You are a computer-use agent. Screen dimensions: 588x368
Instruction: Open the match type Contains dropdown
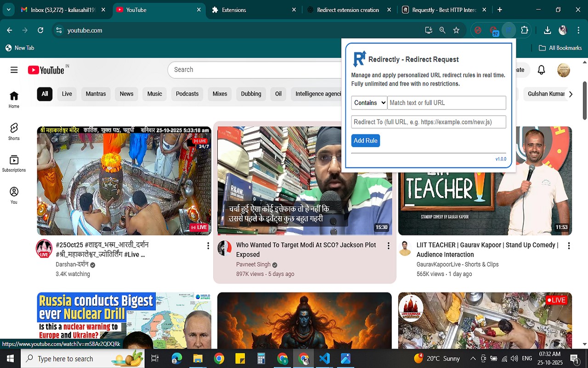click(x=369, y=103)
